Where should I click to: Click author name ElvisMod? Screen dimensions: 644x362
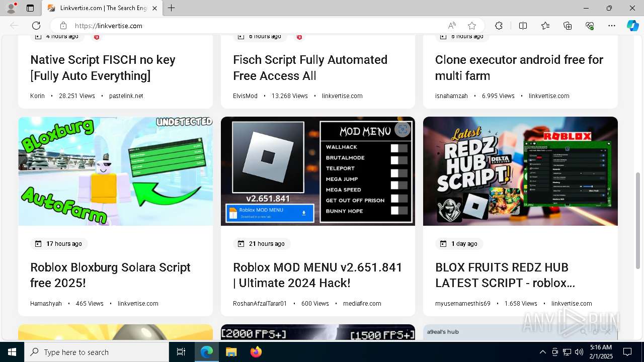(x=245, y=96)
